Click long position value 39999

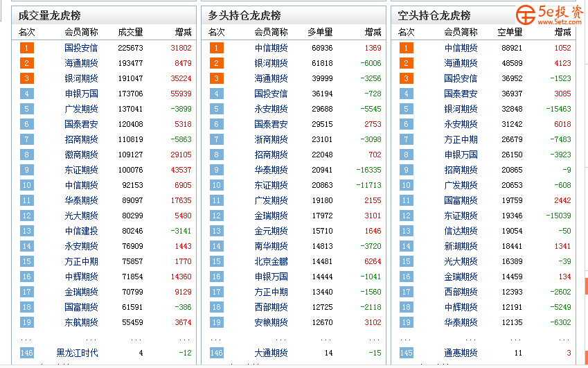pos(322,78)
